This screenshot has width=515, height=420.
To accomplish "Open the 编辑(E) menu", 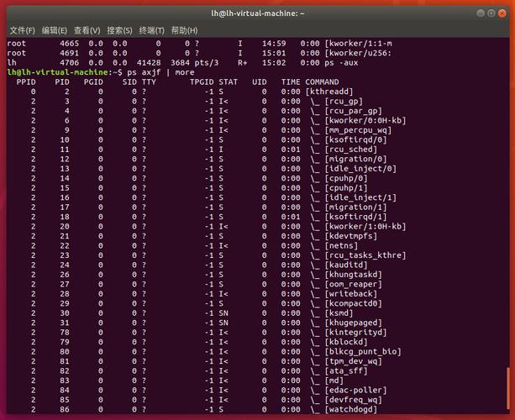I will (55, 30).
